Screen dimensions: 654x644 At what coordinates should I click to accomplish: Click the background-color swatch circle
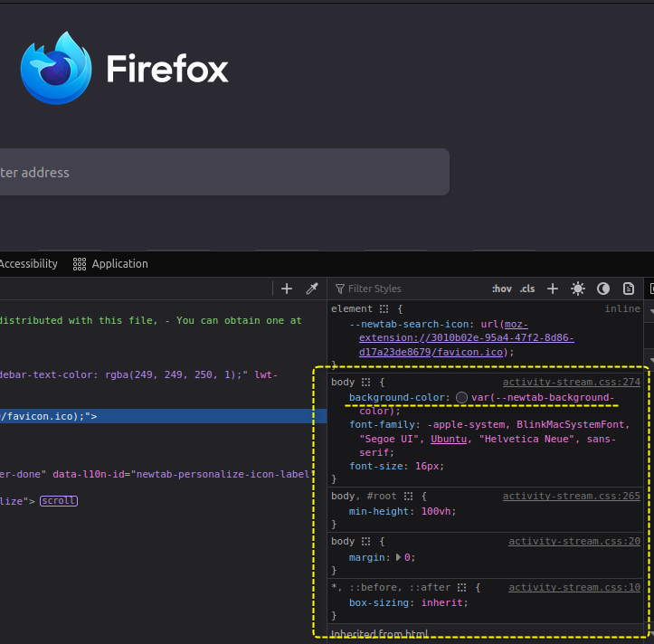click(461, 397)
